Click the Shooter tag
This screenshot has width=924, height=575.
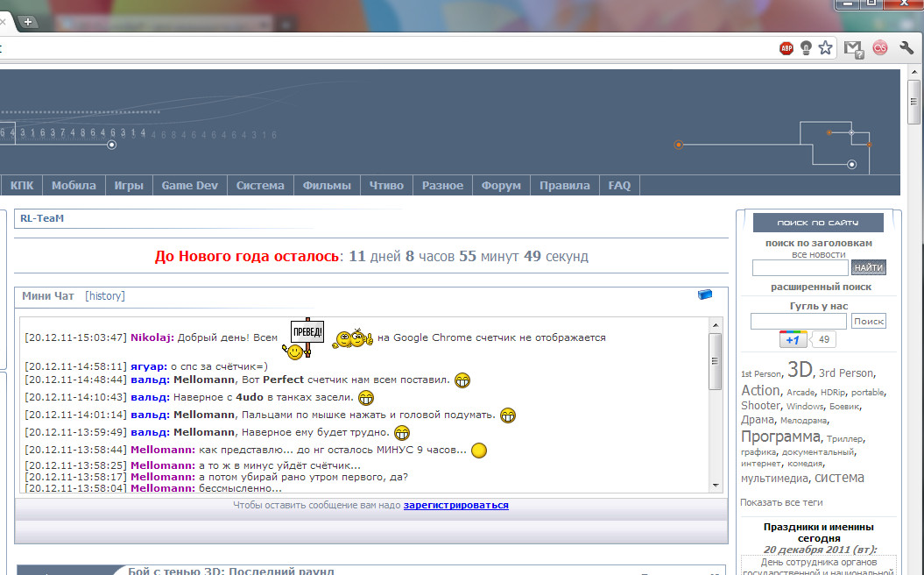pos(760,406)
